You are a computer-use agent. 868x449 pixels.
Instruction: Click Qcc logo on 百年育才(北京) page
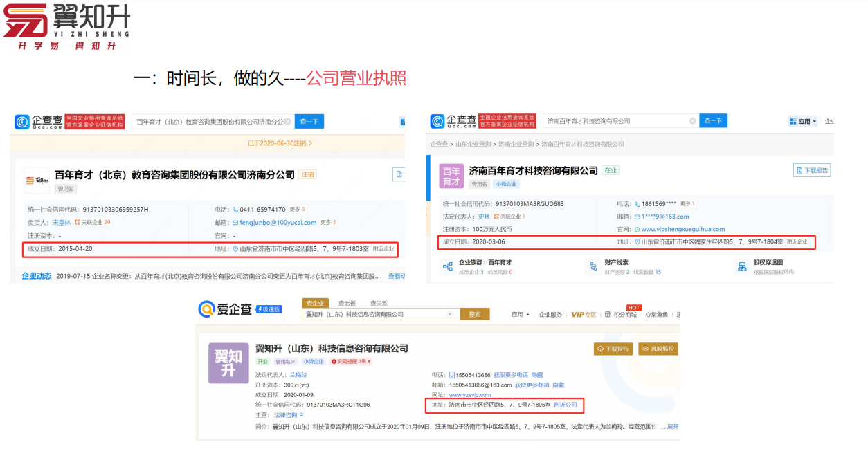pyautogui.click(x=39, y=122)
